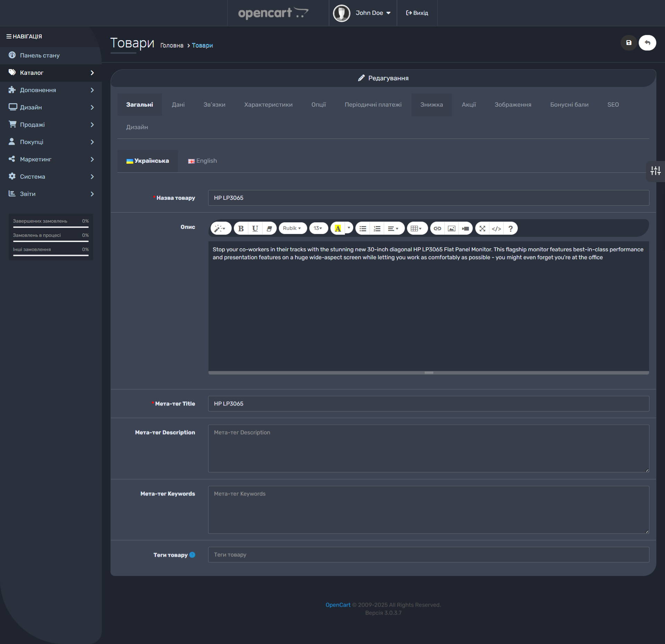Click the yellow highlight color button
665x644 pixels.
coord(338,229)
